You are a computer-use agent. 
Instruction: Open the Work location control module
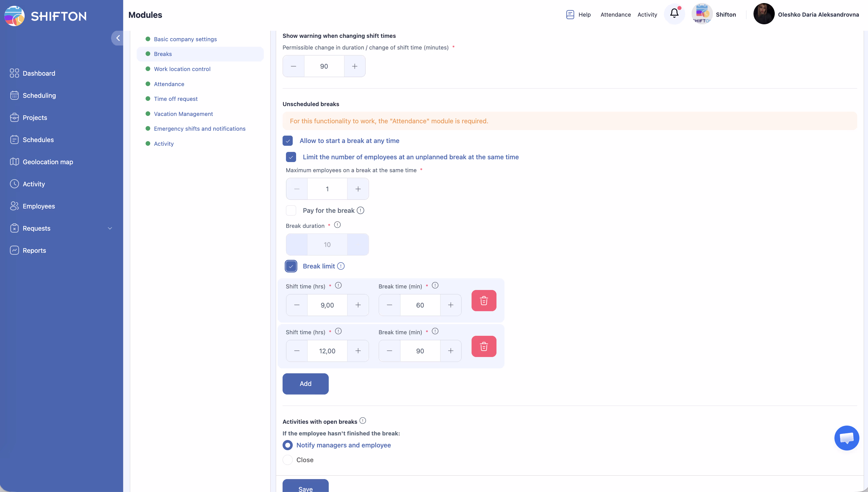182,69
